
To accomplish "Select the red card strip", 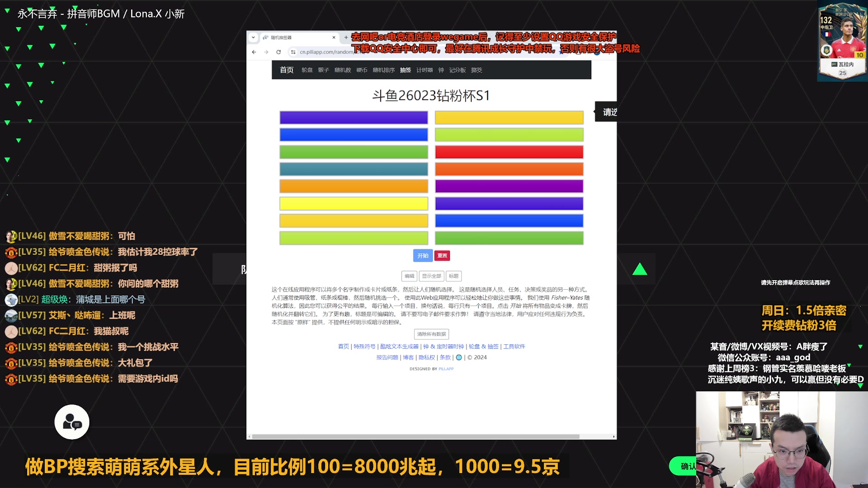I will coord(509,152).
